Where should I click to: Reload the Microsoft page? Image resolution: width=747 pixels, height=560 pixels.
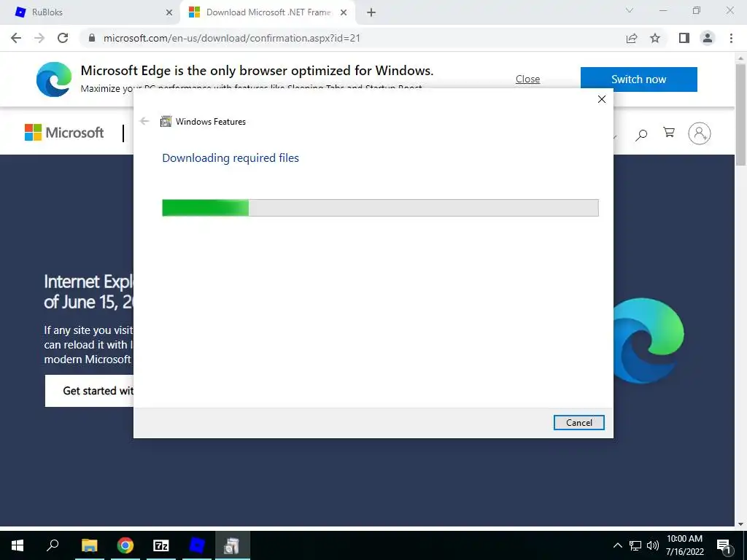(63, 38)
